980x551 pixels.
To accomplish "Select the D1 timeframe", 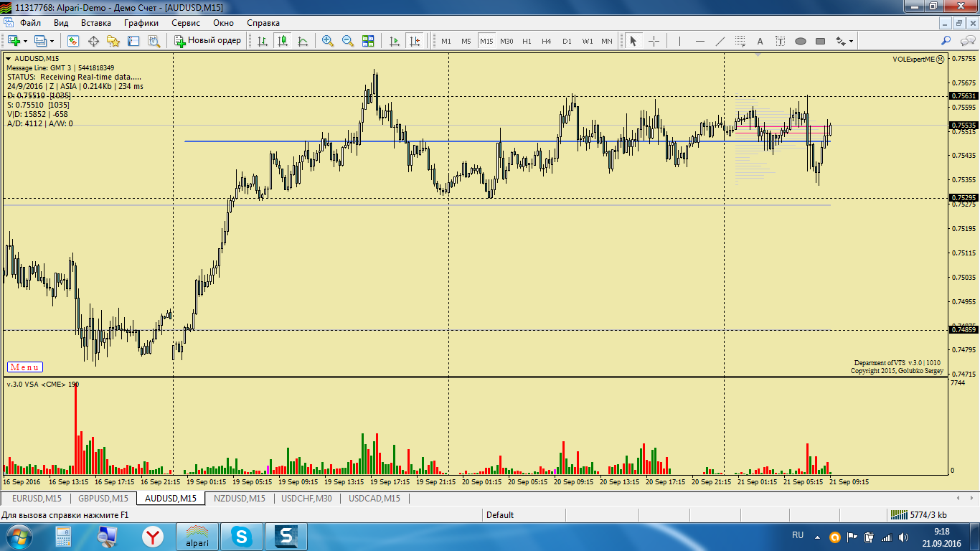I will 567,41.
